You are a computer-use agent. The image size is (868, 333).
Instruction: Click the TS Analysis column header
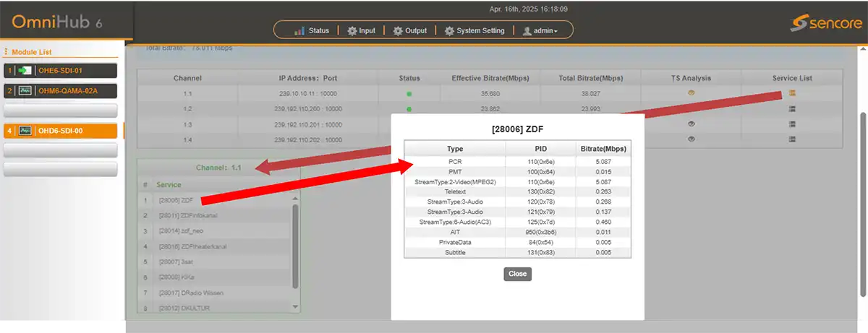pos(691,78)
